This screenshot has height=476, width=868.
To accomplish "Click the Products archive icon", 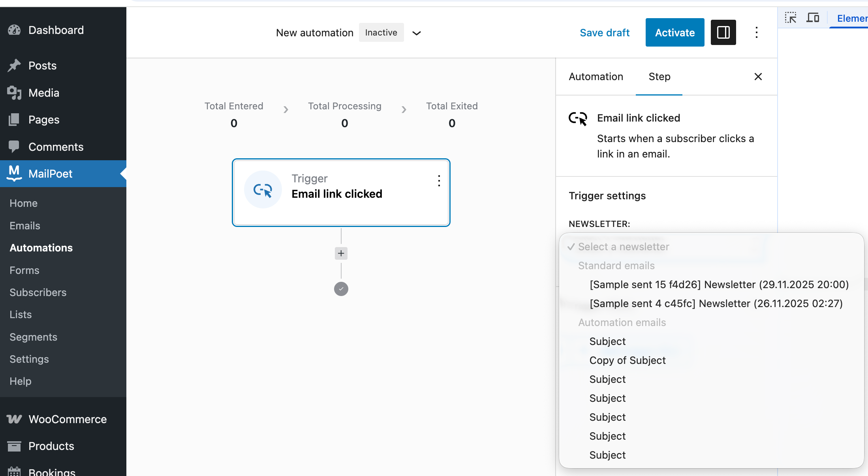I will click(14, 446).
